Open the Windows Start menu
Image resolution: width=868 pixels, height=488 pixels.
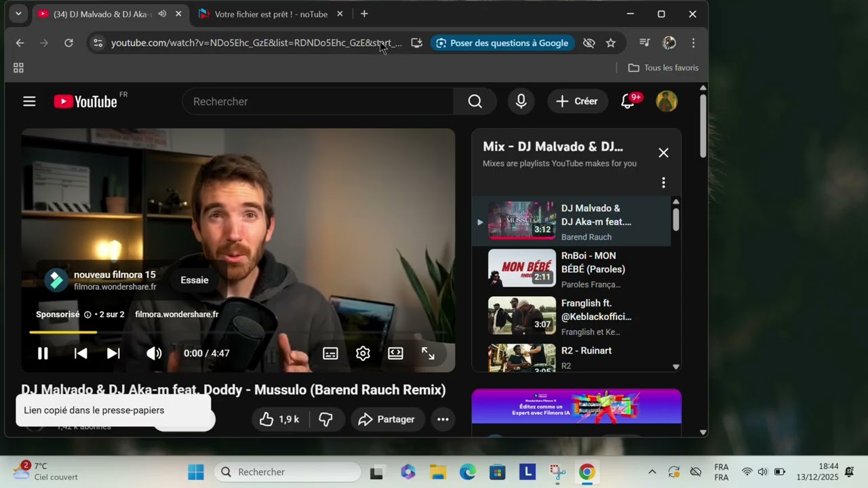(x=196, y=472)
